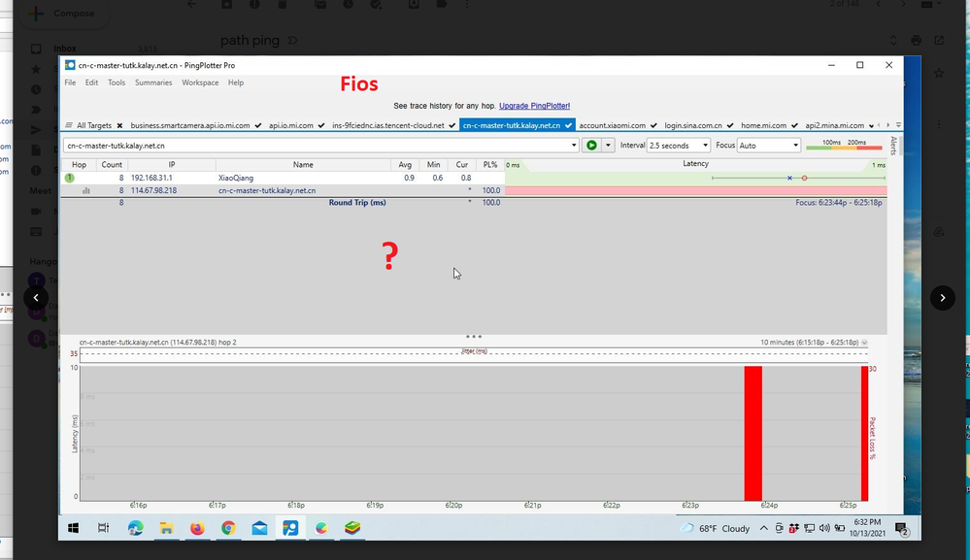Sort by the Name column header

coord(303,165)
